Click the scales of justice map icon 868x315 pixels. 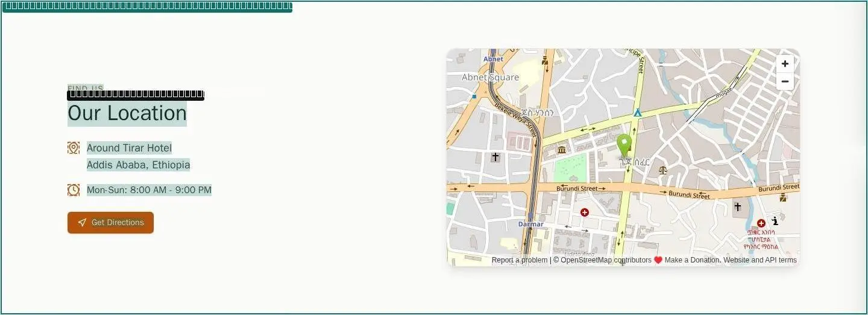click(664, 170)
